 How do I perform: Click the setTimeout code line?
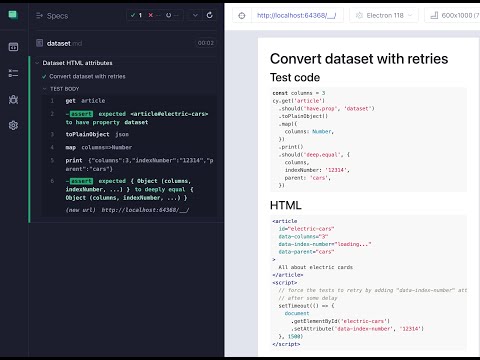pyautogui.click(x=306, y=306)
